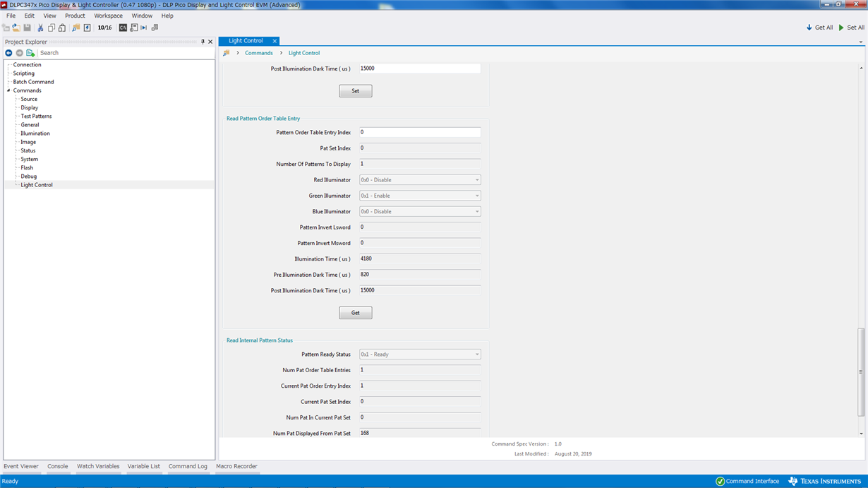
Task: Click the paste clipboard toolbar icon
Action: (62, 28)
